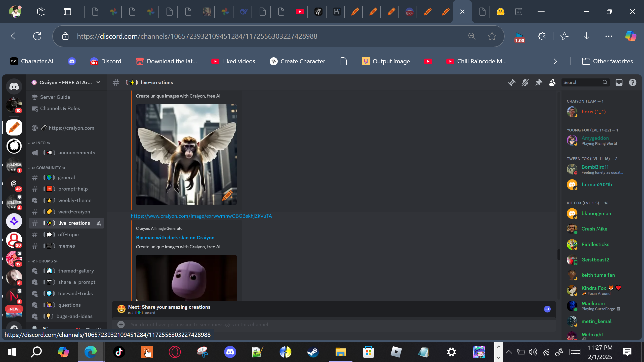Open Steam from the Windows taskbar
This screenshot has height=362, width=644.
pyautogui.click(x=313, y=352)
